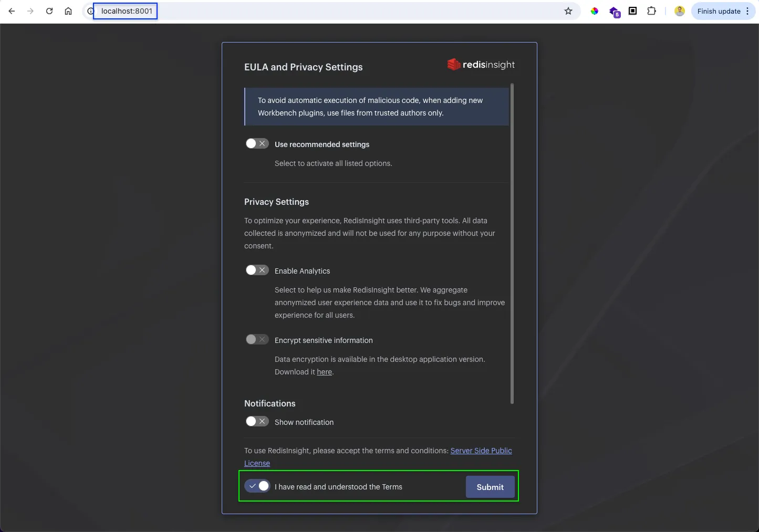Viewport: 759px width, 532px height.
Task: Open the Extensions puzzle menu
Action: point(652,11)
